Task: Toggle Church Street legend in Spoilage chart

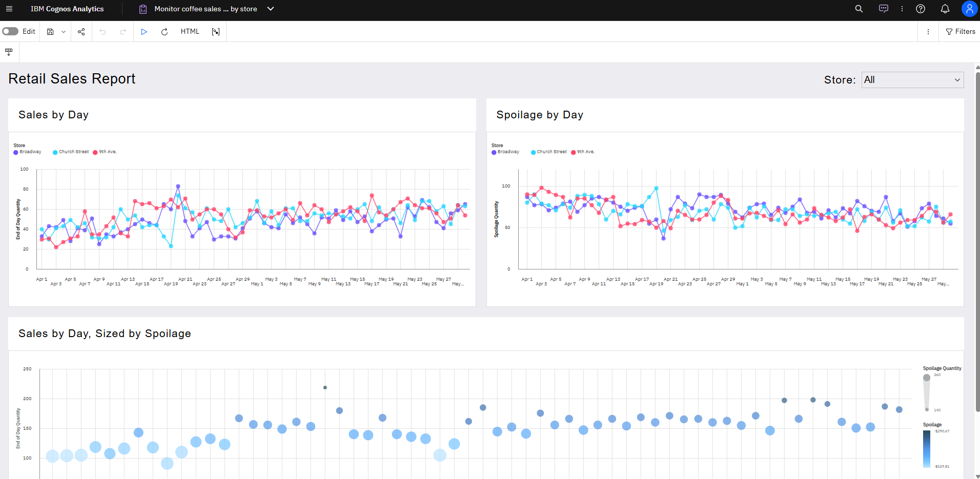Action: [549, 152]
